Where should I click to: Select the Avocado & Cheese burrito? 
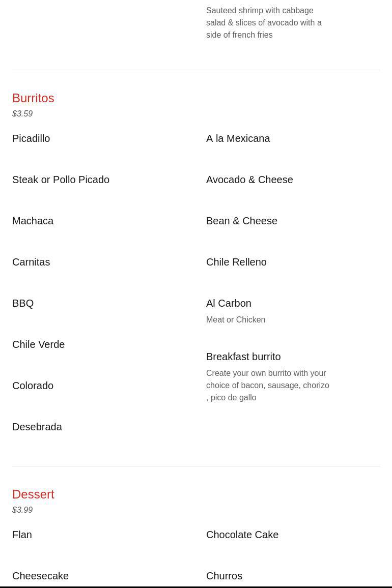pos(249,180)
